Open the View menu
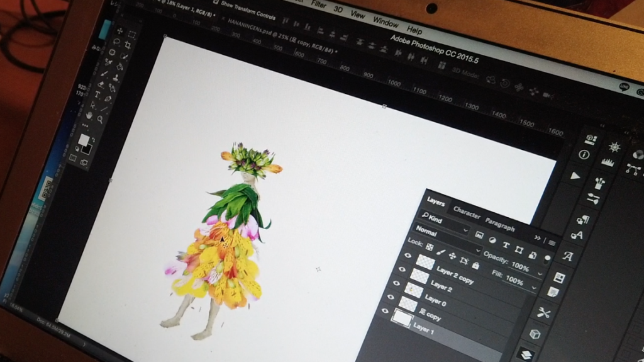 tap(357, 14)
